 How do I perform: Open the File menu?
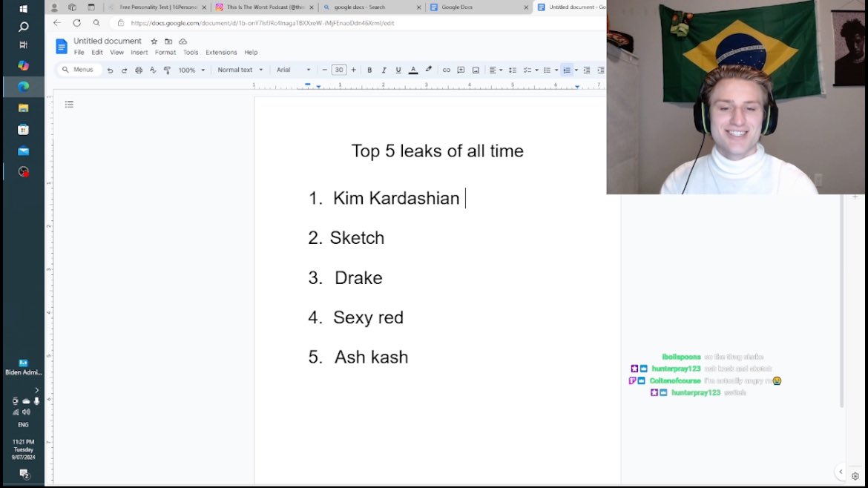pyautogui.click(x=79, y=53)
